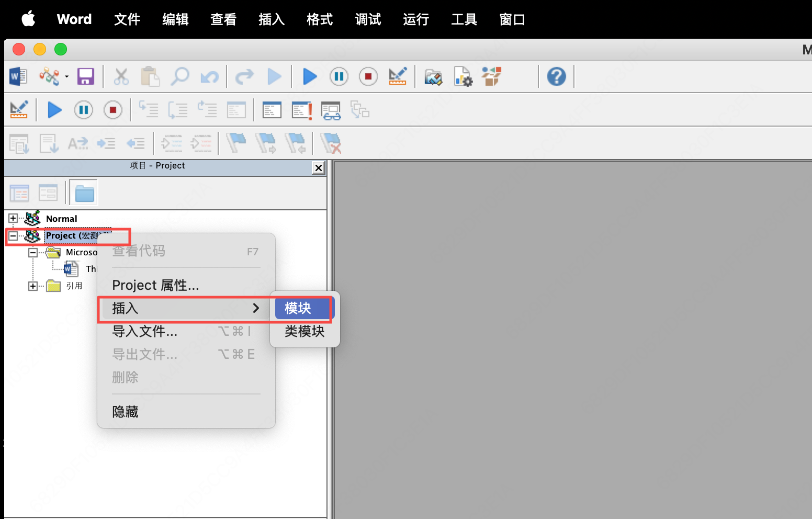This screenshot has width=812, height=519.
Task: Toggle Folders view in the Project panel
Action: coord(84,193)
